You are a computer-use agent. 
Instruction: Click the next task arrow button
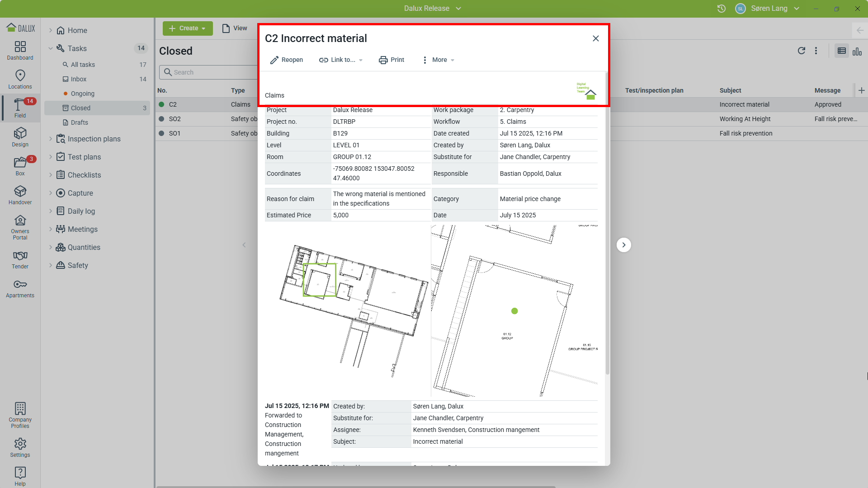pyautogui.click(x=623, y=245)
